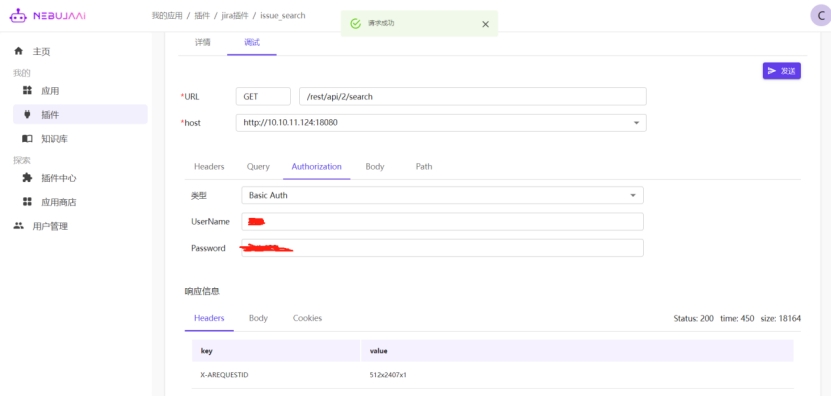The image size is (831, 397).
Task: Click the 响应信息 section heading
Action: pos(202,291)
